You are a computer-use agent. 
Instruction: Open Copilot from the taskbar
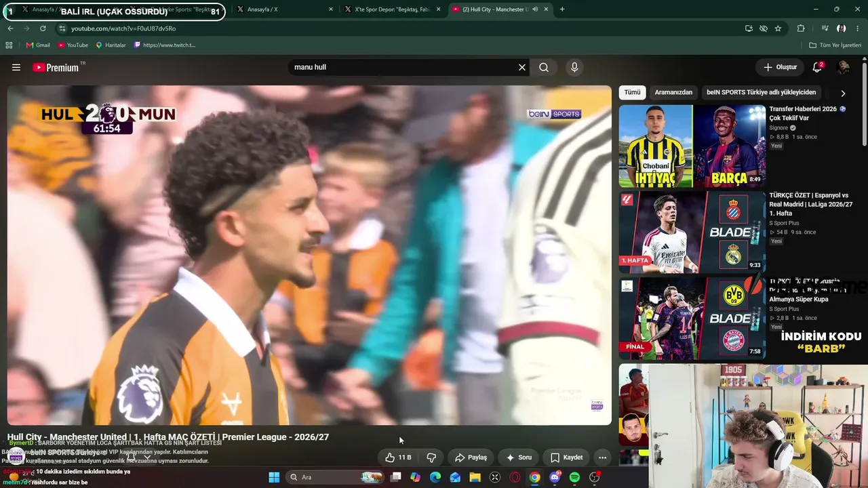[415, 477]
